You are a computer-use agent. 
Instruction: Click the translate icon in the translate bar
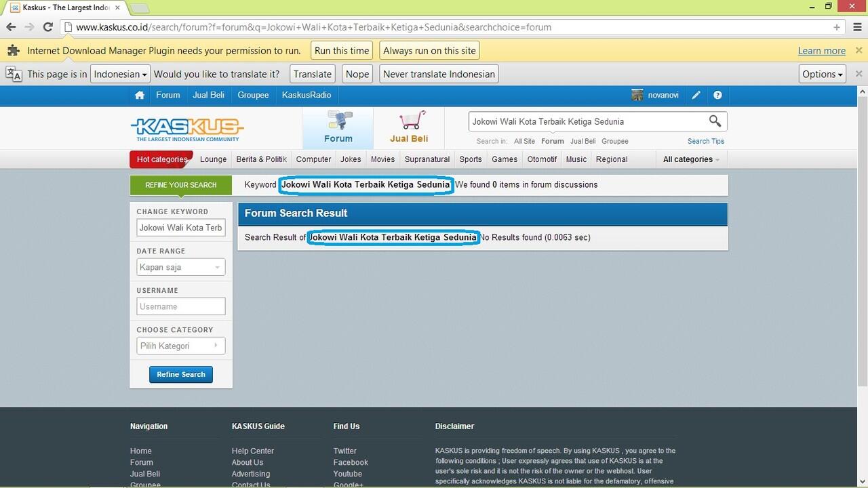coord(14,74)
